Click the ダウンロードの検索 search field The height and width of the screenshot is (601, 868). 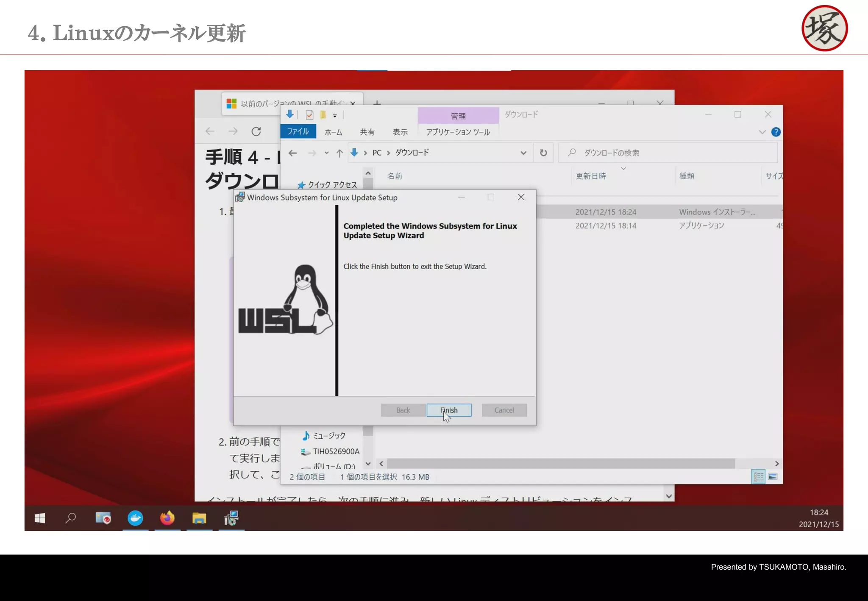pos(668,153)
